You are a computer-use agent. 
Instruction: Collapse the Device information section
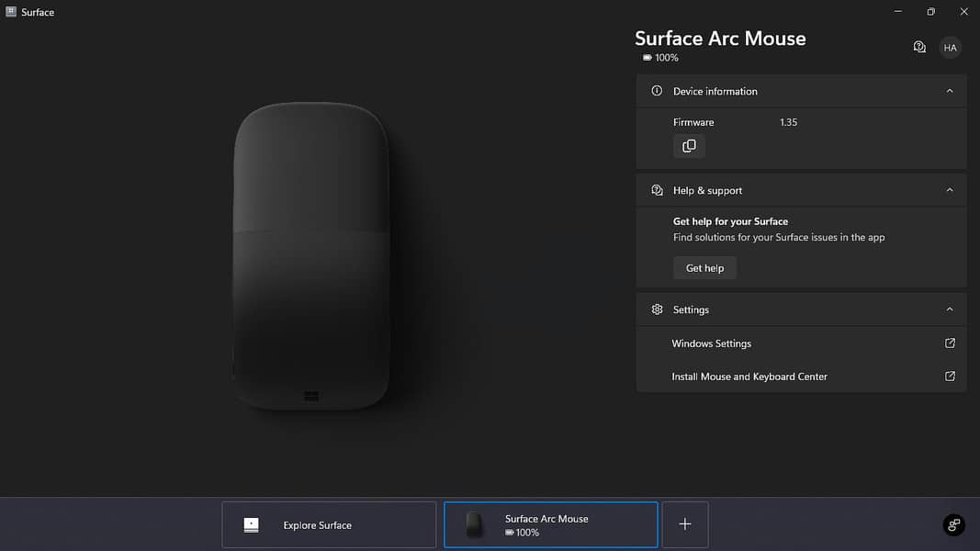pos(949,91)
